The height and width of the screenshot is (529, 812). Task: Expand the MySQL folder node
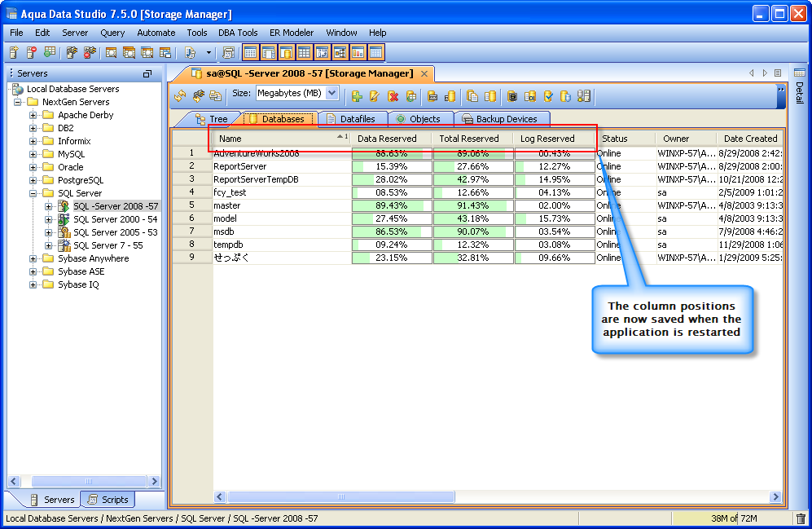pyautogui.click(x=33, y=154)
